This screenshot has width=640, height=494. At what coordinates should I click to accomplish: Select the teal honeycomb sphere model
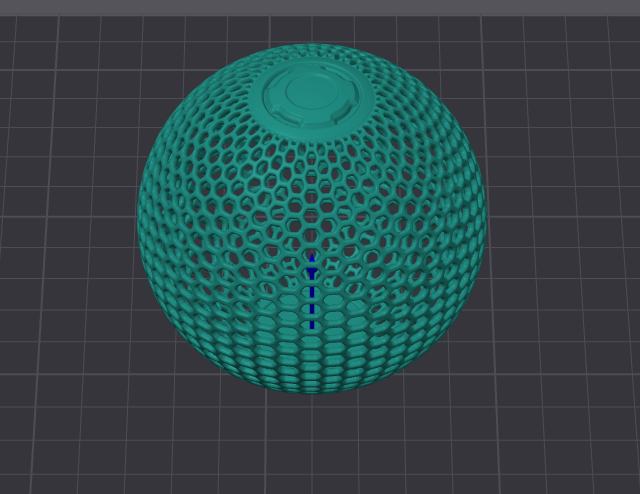(311, 219)
